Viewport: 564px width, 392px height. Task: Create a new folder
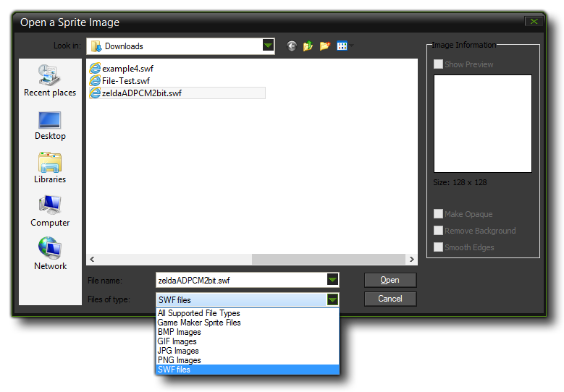325,46
